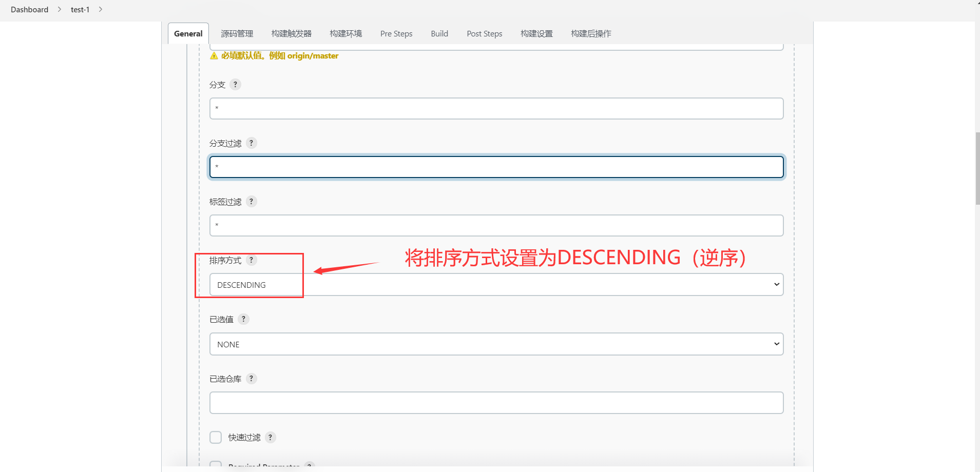Switch to the 构建设置 tab
The width and height of the screenshot is (980, 472).
[x=537, y=33]
